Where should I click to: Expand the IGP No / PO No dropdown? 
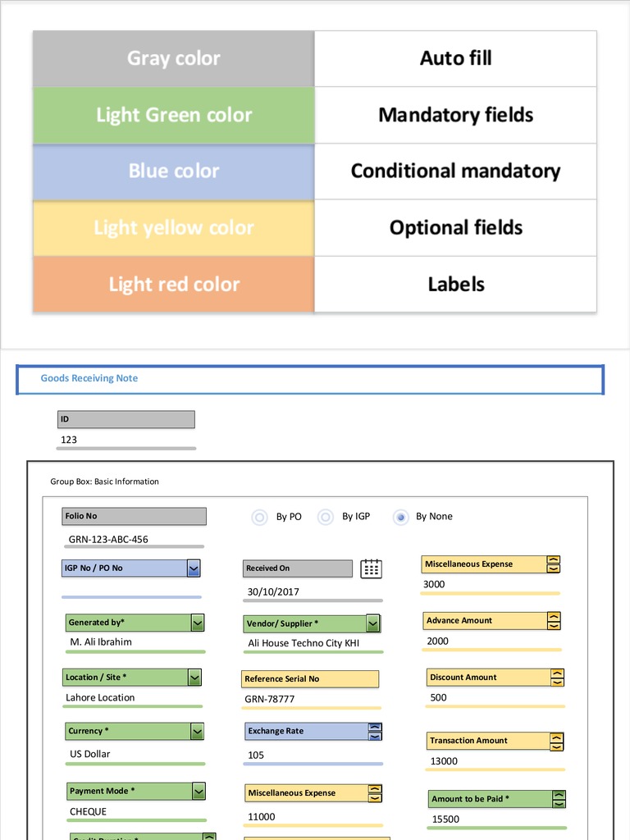pyautogui.click(x=194, y=568)
